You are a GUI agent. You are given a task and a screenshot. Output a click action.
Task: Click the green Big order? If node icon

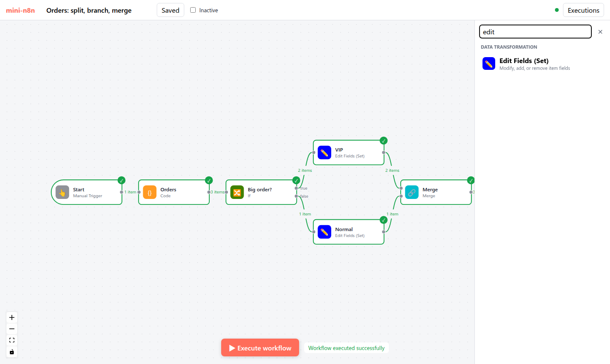click(237, 192)
